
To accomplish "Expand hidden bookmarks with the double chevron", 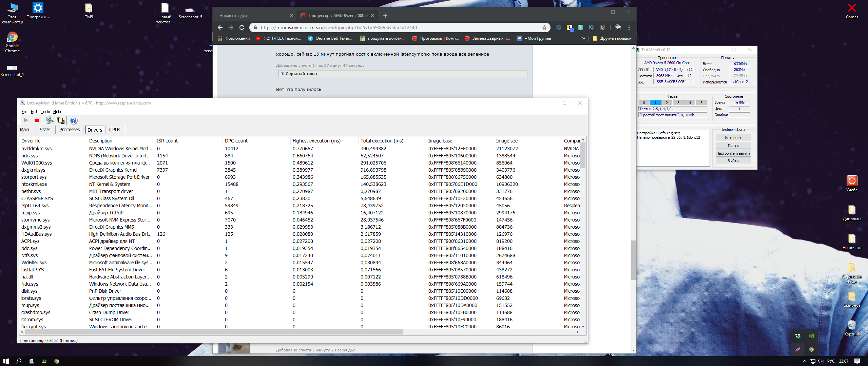I will point(583,38).
